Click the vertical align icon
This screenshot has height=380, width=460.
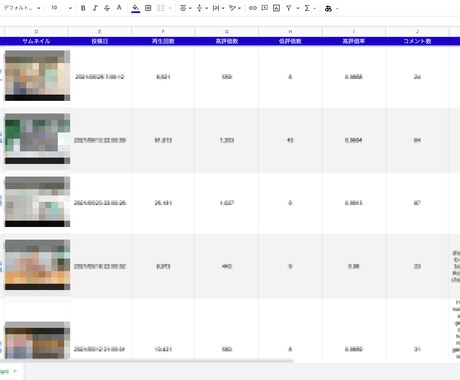[x=199, y=8]
